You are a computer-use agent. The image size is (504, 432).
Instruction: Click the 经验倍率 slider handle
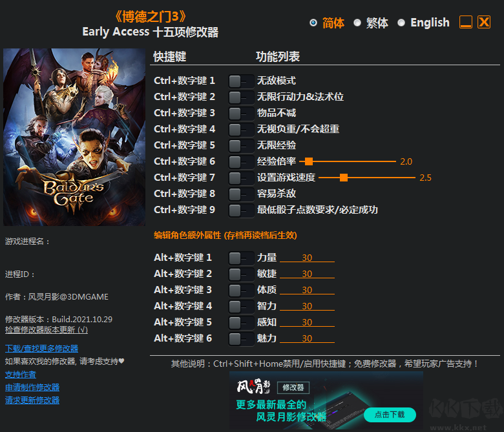(309, 161)
